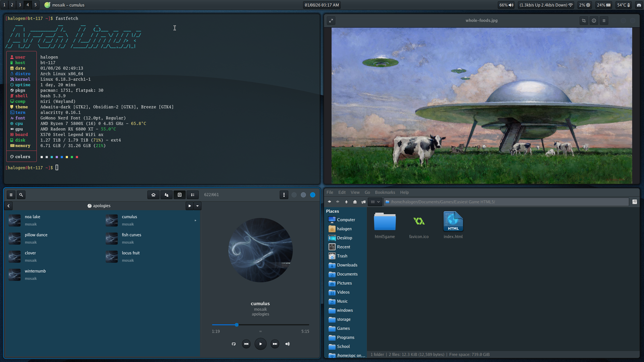Toggle fullscreen in the image viewer
The image size is (644, 362).
(x=331, y=21)
